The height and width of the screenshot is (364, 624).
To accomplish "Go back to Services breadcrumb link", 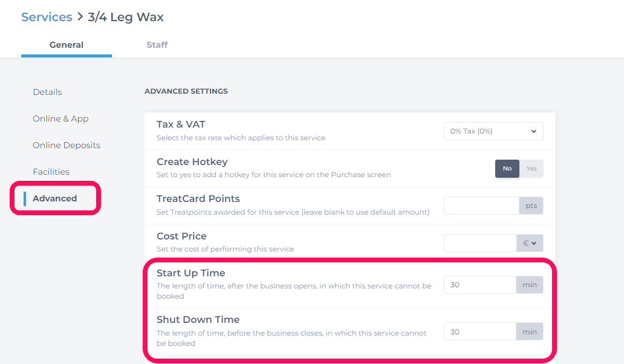I will click(x=47, y=17).
